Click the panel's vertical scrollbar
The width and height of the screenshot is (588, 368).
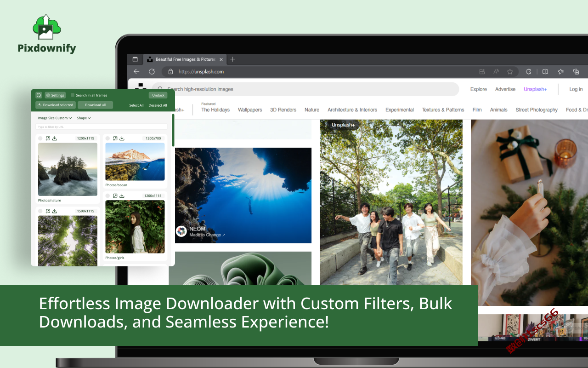(x=173, y=130)
